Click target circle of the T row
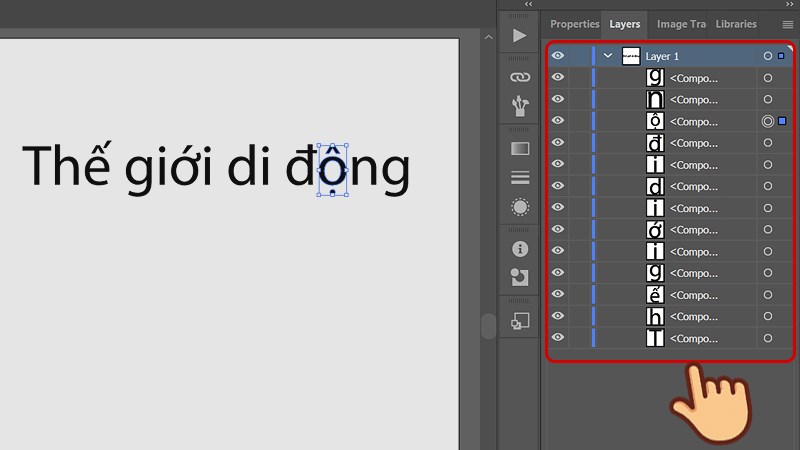This screenshot has height=450, width=800. pos(767,338)
